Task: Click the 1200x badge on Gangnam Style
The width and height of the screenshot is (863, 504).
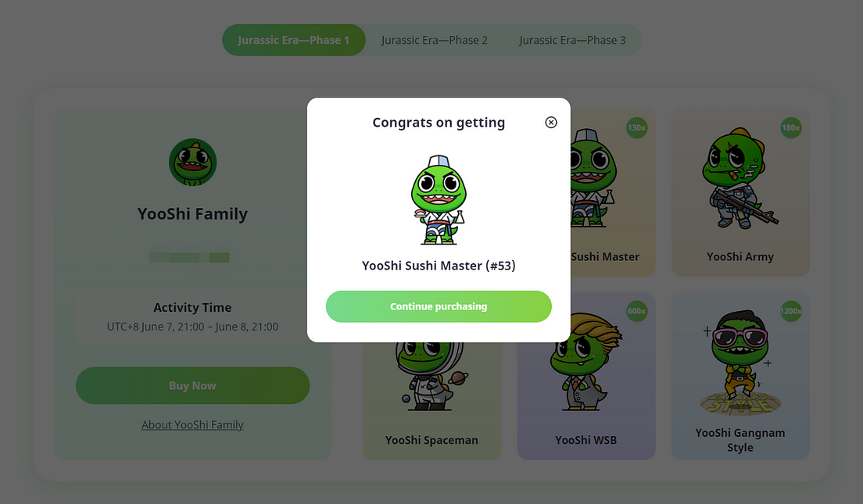Action: pyautogui.click(x=791, y=311)
